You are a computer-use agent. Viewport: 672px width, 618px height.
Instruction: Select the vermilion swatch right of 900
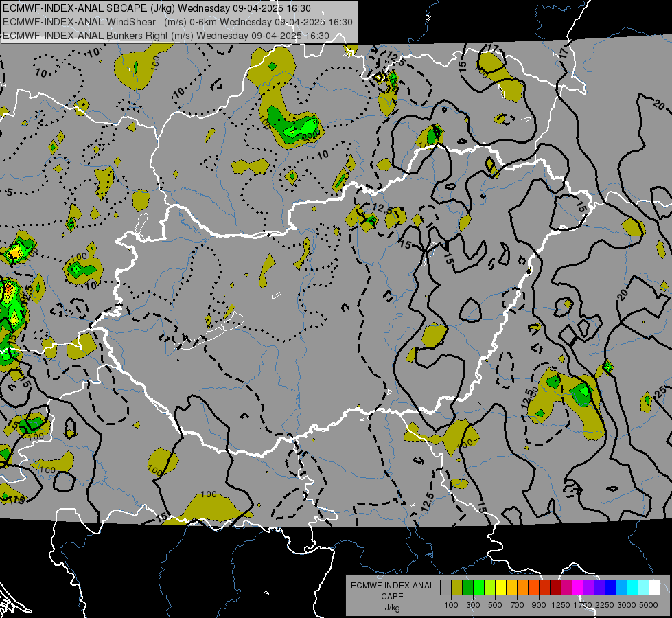[x=545, y=588]
